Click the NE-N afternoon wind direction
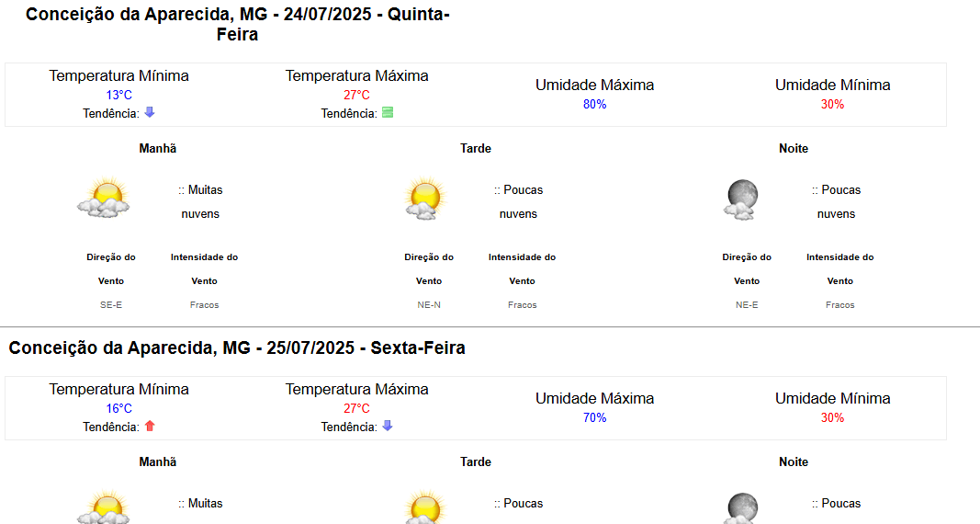This screenshot has width=980, height=524. coord(429,305)
